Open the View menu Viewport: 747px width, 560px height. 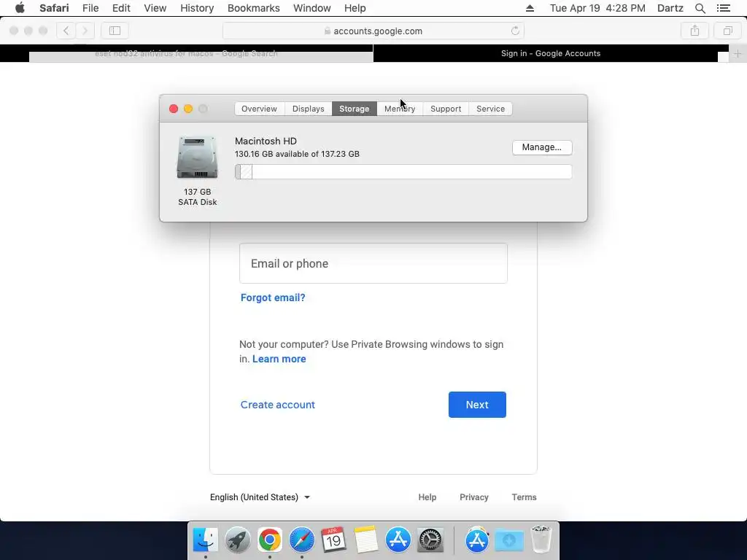(155, 8)
